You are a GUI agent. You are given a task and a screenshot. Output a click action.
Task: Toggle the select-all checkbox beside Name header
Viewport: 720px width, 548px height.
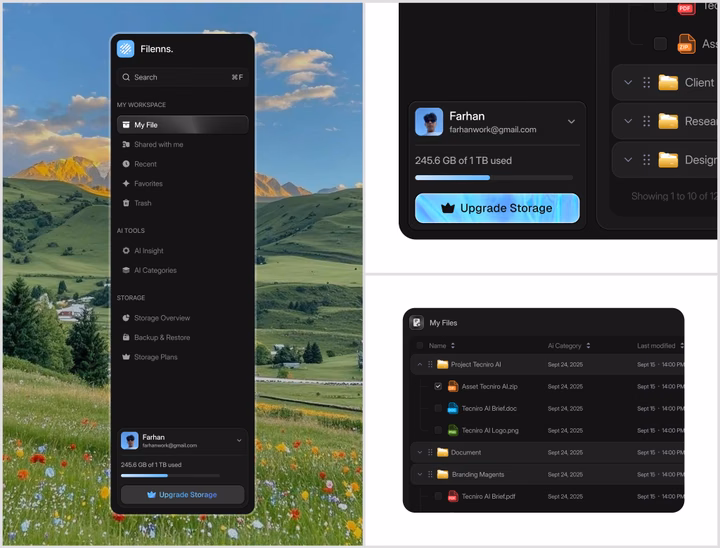[x=419, y=345]
